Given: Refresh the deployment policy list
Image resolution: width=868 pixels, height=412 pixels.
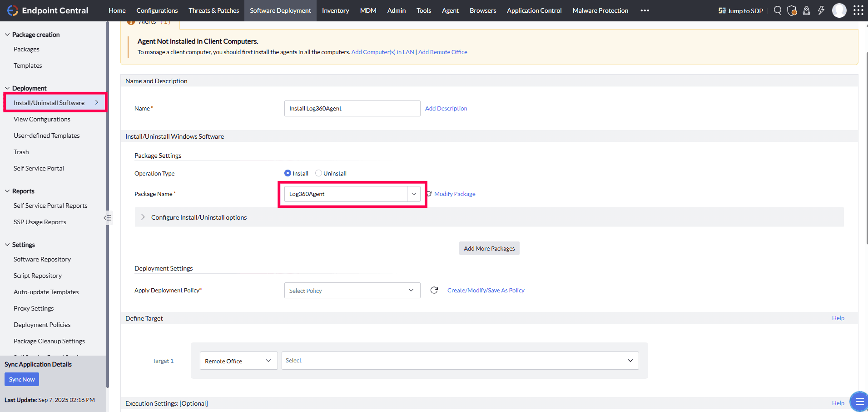Looking at the screenshot, I should click(434, 290).
